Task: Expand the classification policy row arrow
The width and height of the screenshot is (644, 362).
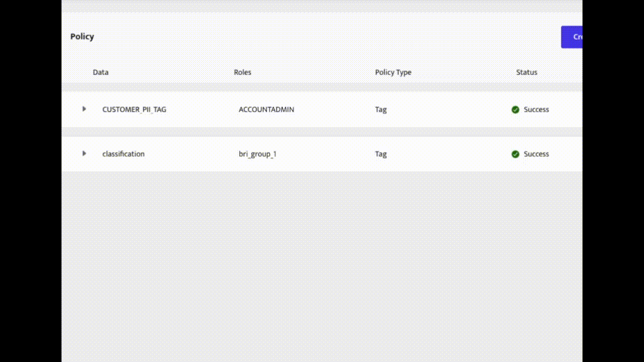Action: tap(84, 153)
